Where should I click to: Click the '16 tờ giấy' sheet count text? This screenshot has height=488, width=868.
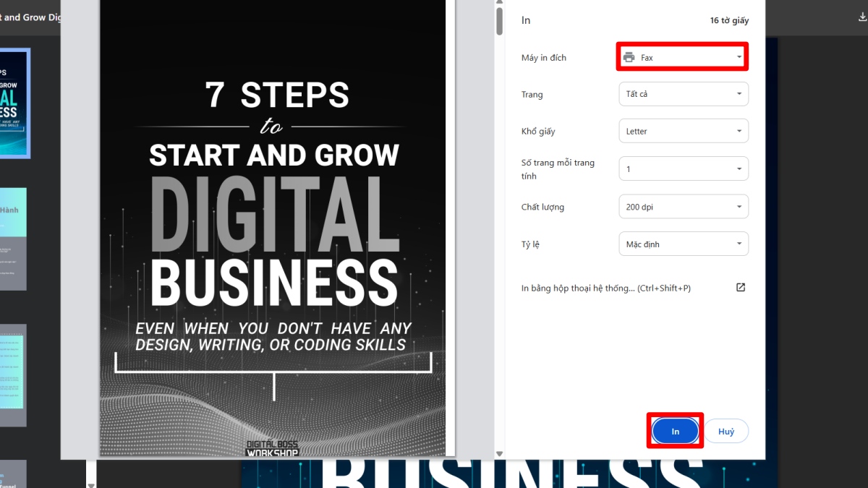729,20
